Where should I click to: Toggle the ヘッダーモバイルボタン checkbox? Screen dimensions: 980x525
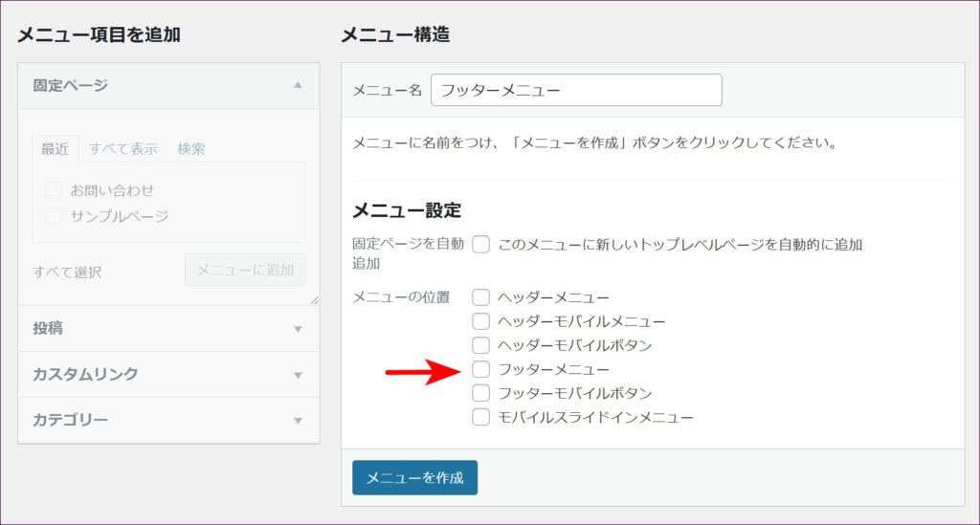click(481, 345)
